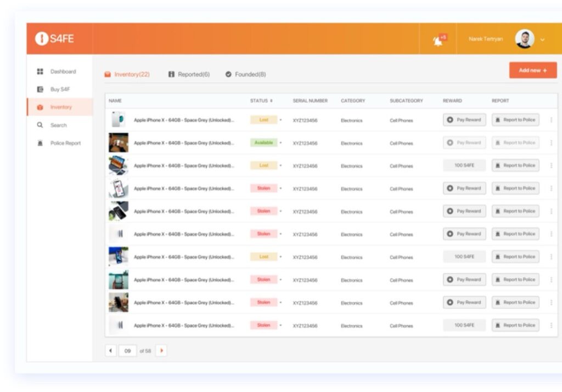Open the item thumbnail in the Available row
Image resolution: width=562 pixels, height=392 pixels.
[119, 143]
